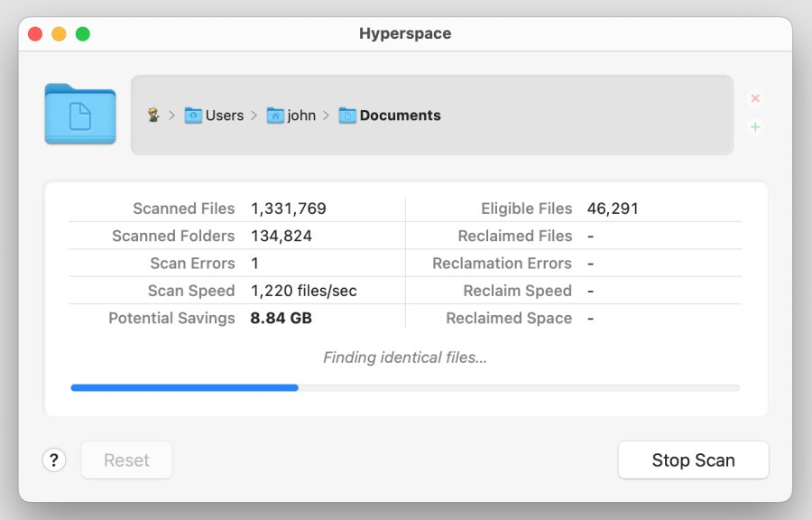Click the Reclamation Errors label
Screen dimensions: 812x520
click(x=503, y=263)
